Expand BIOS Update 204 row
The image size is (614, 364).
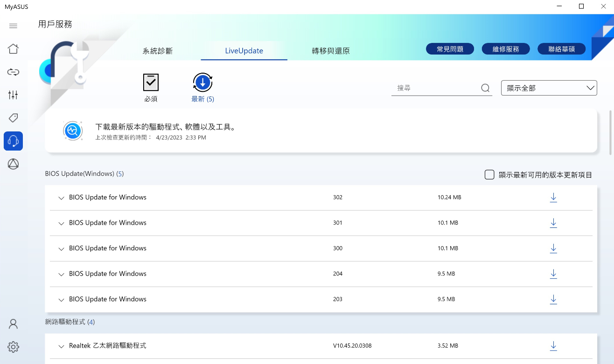(x=61, y=274)
